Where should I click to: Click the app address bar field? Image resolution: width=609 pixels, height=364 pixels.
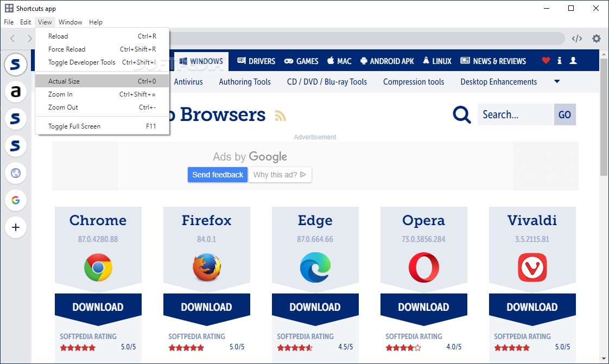(366, 39)
